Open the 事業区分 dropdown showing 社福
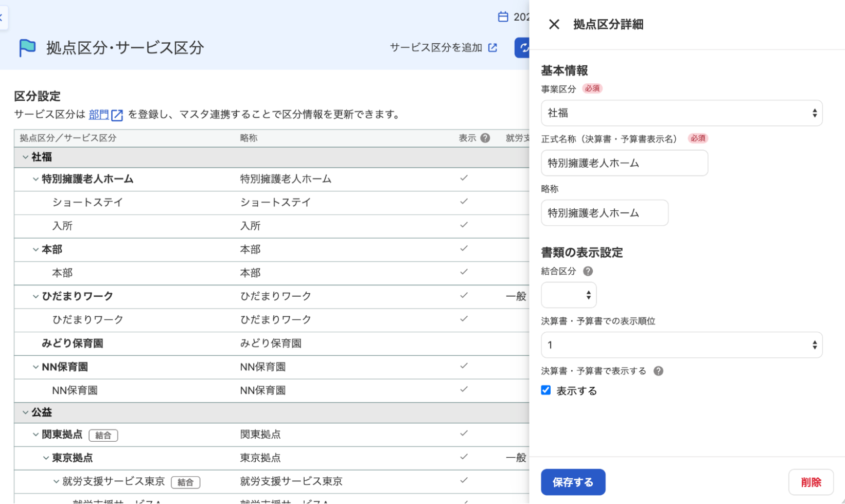 tap(681, 113)
